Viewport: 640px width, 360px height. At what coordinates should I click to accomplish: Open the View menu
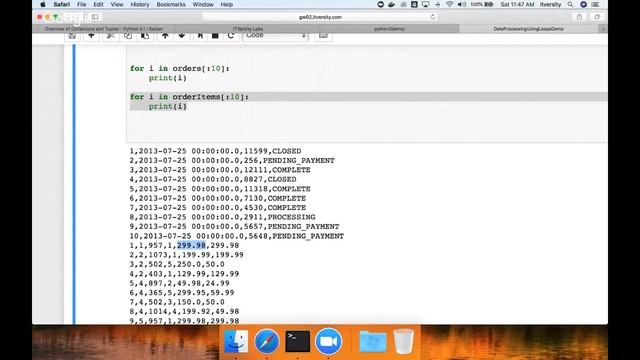click(117, 4)
